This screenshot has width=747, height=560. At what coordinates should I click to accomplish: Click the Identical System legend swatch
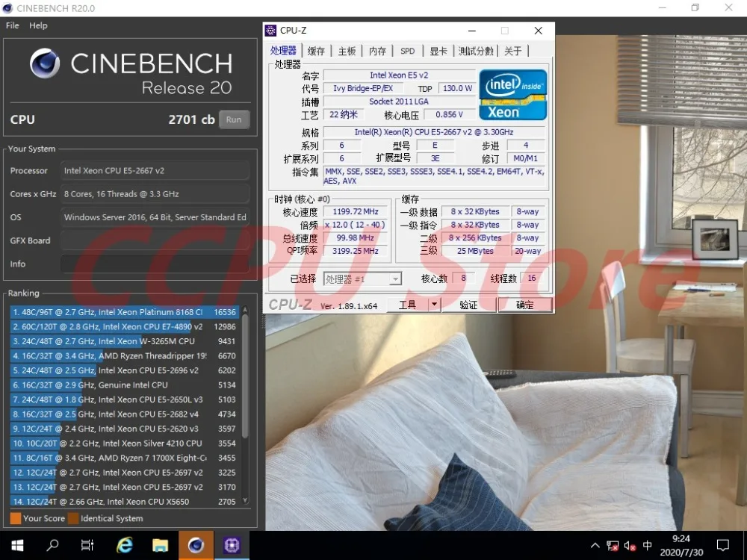coord(73,519)
